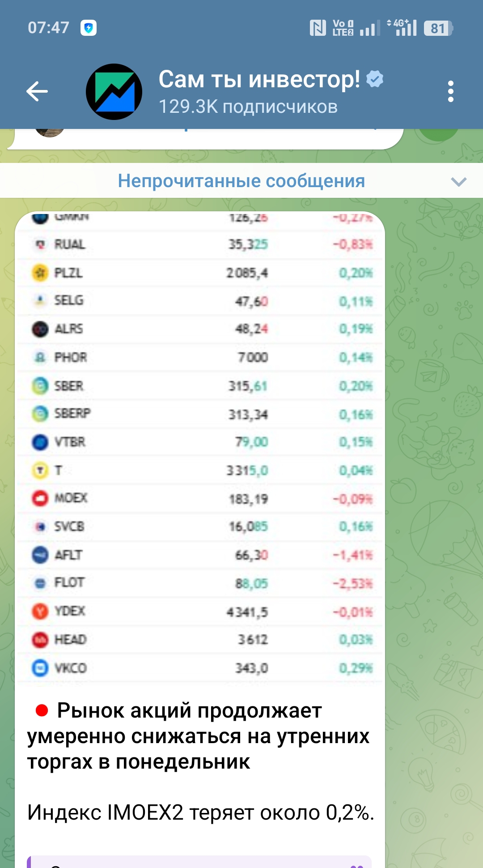Viewport: 483px width, 868px height.
Task: Tap the 'Индекс IMOEX2' message line
Action: tap(200, 812)
